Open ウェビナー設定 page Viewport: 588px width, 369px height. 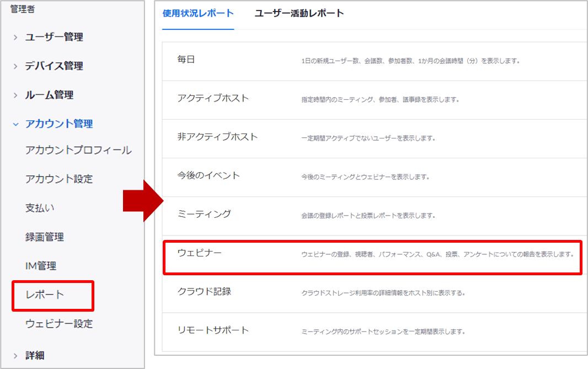pyautogui.click(x=59, y=324)
